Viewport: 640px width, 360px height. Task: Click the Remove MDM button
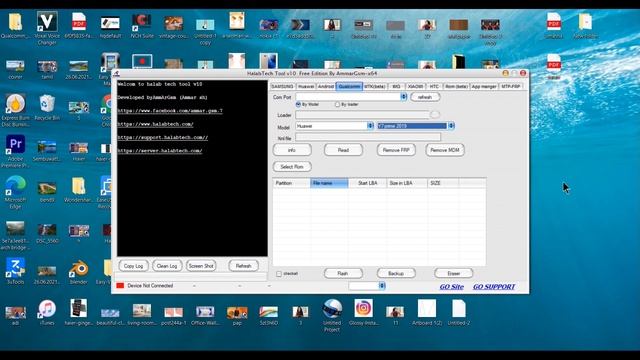point(445,150)
